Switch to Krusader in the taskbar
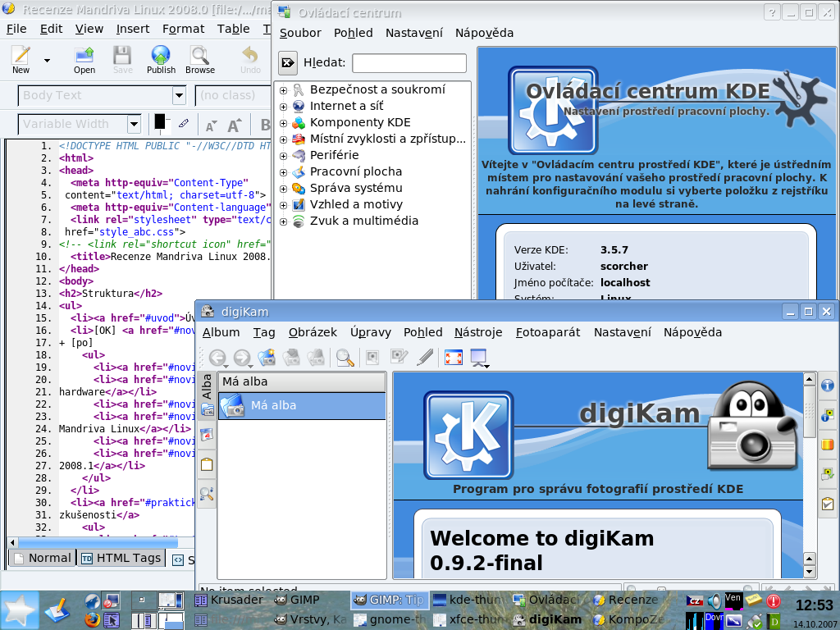This screenshot has height=630, width=840. click(230, 600)
